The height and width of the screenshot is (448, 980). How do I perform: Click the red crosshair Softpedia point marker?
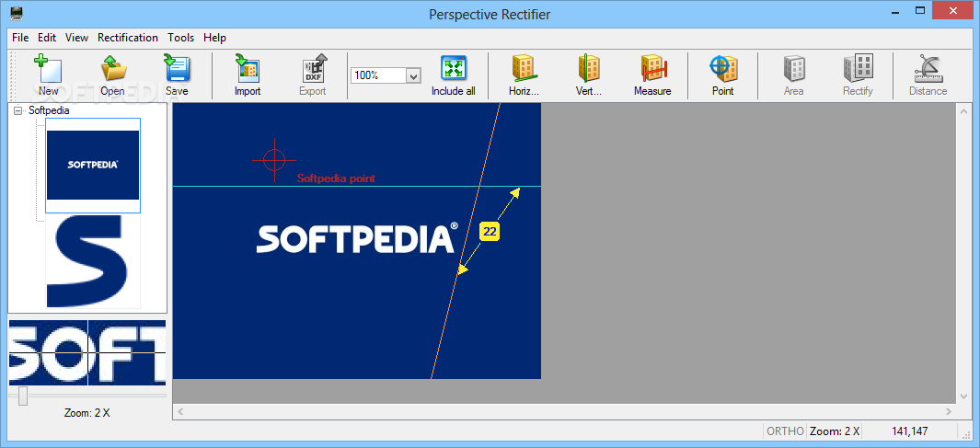tap(273, 159)
